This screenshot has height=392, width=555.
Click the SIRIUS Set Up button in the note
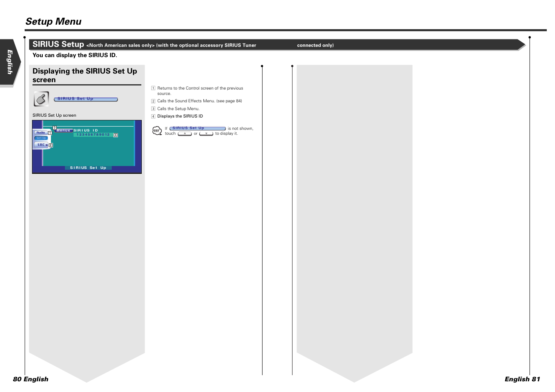pos(198,128)
